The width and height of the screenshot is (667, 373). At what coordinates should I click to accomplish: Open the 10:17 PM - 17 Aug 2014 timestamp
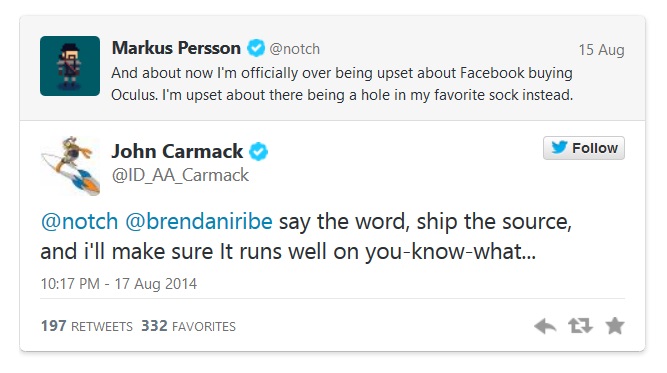point(119,284)
